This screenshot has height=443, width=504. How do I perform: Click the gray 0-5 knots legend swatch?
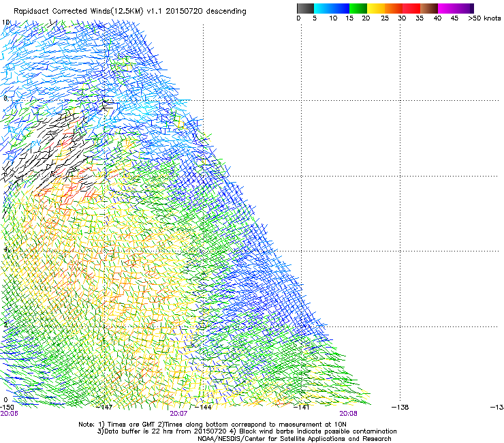pos(305,8)
